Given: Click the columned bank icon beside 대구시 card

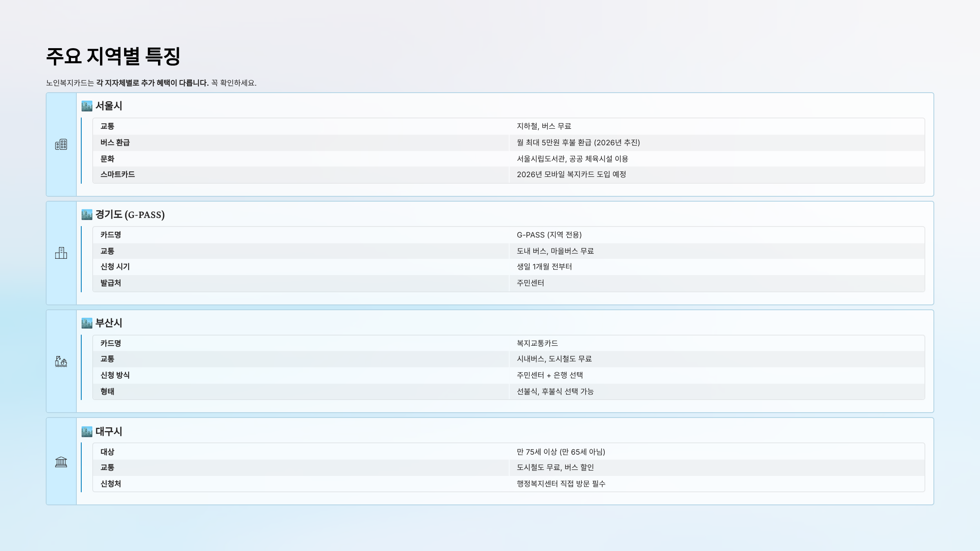Looking at the screenshot, I should [x=61, y=462].
